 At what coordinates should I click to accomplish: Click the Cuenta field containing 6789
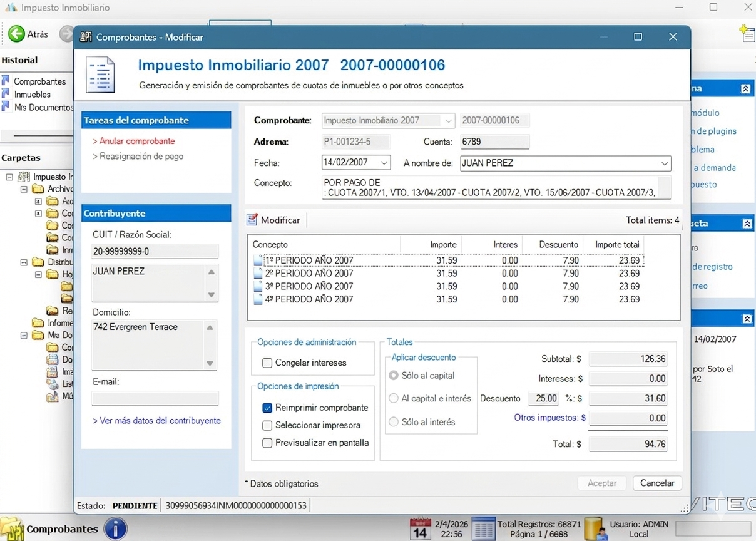495,142
